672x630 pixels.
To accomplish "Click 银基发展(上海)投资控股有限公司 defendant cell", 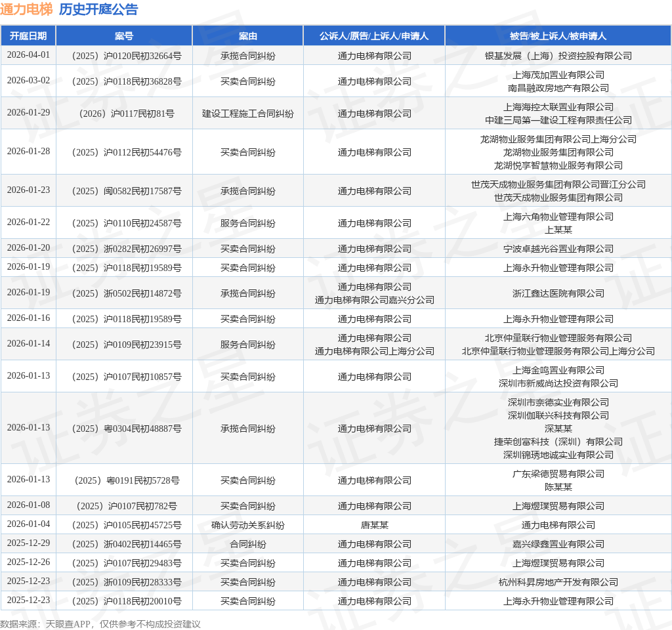I will (x=558, y=56).
